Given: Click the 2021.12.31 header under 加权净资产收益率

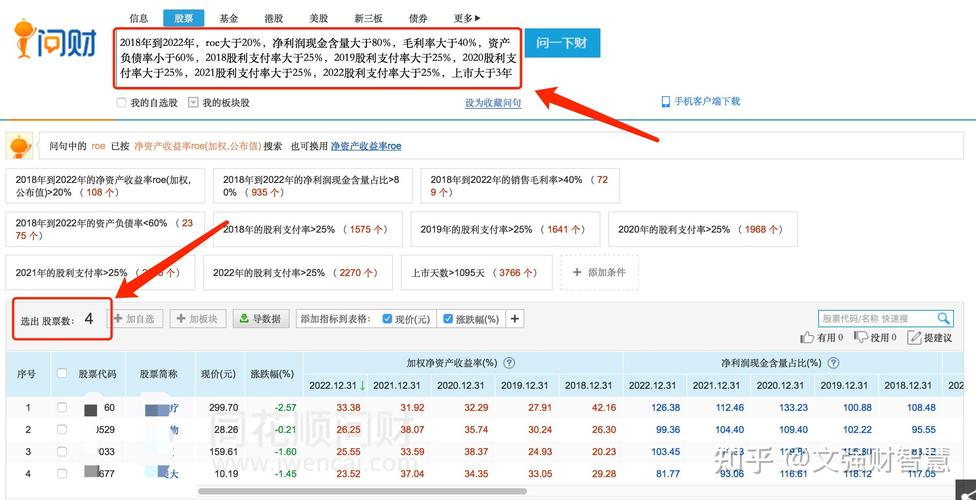Looking at the screenshot, I should tap(398, 385).
